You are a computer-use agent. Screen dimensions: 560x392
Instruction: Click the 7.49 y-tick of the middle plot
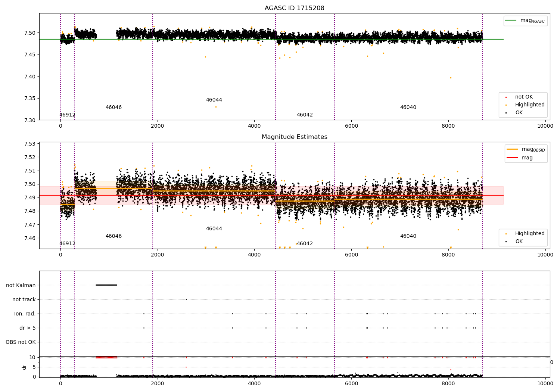[x=31, y=197]
